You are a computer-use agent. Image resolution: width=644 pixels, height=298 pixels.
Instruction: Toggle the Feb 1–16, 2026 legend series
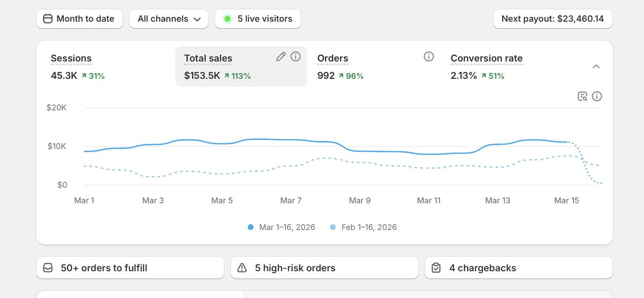363,227
